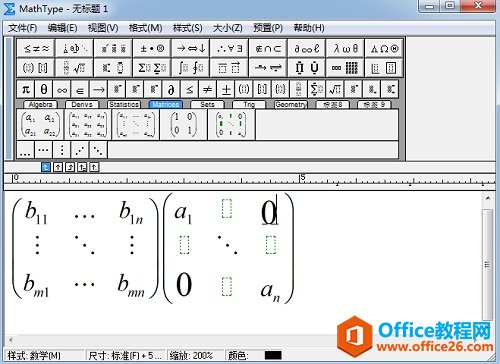Open the subscript and superscript templates palette
Screen dimensions: 500x364
(x=113, y=68)
